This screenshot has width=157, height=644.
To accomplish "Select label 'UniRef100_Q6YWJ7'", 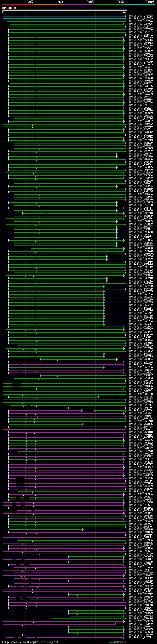I will tap(141, 121).
